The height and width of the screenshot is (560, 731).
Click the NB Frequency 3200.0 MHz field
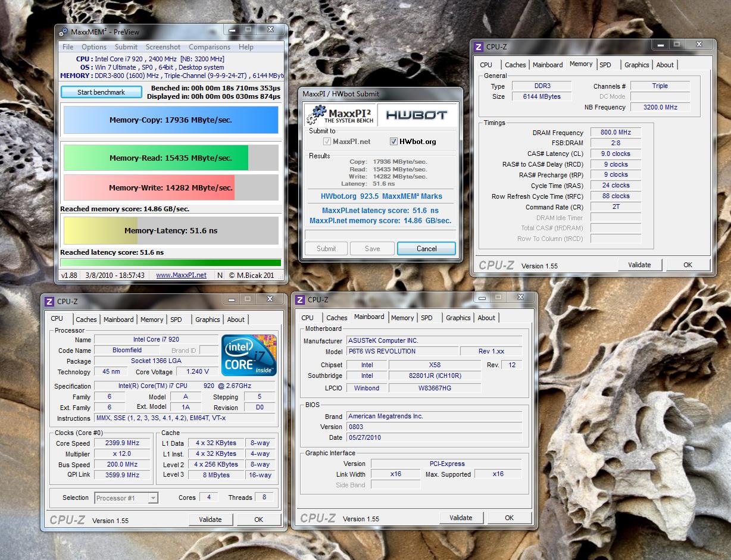660,107
